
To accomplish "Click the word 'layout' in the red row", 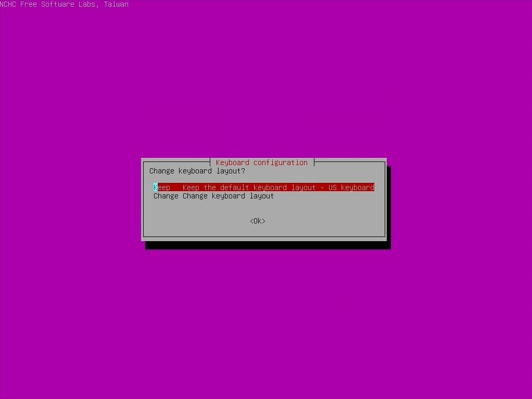I will click(303, 188).
